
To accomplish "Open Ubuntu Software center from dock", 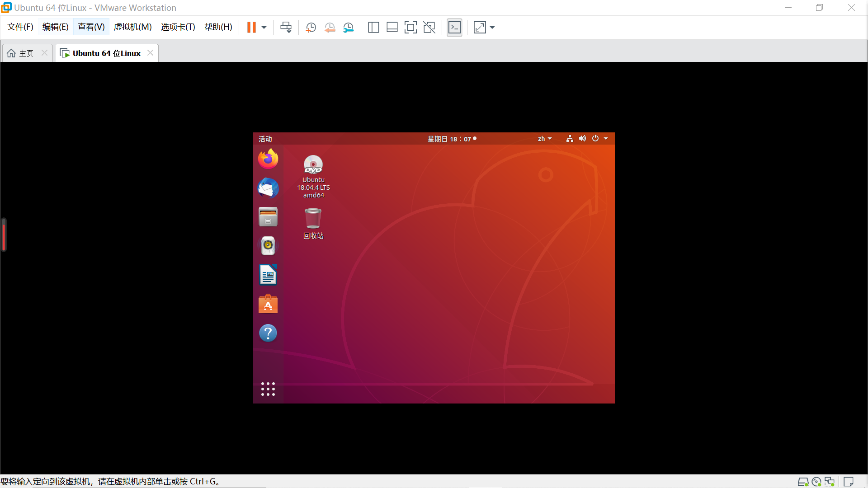I will 268,304.
